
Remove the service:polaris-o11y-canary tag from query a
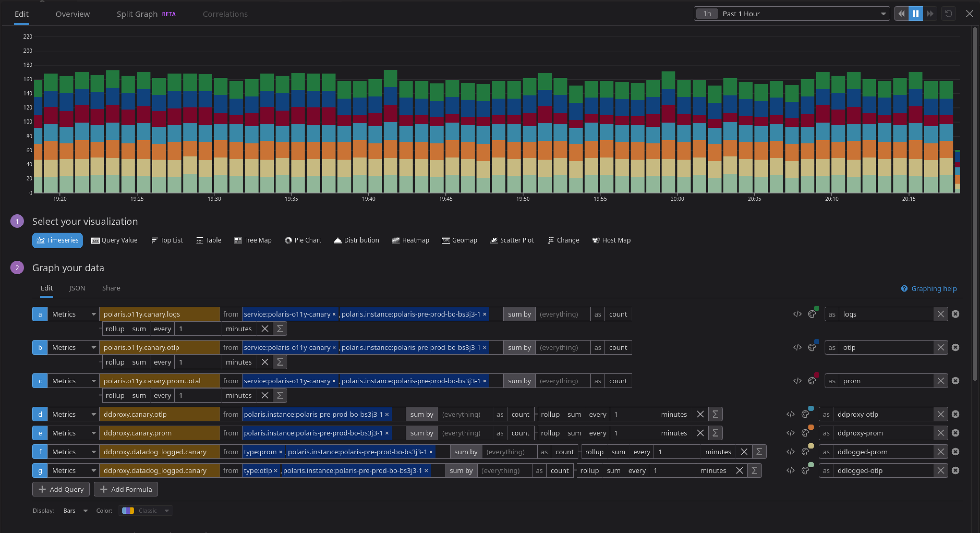334,314
